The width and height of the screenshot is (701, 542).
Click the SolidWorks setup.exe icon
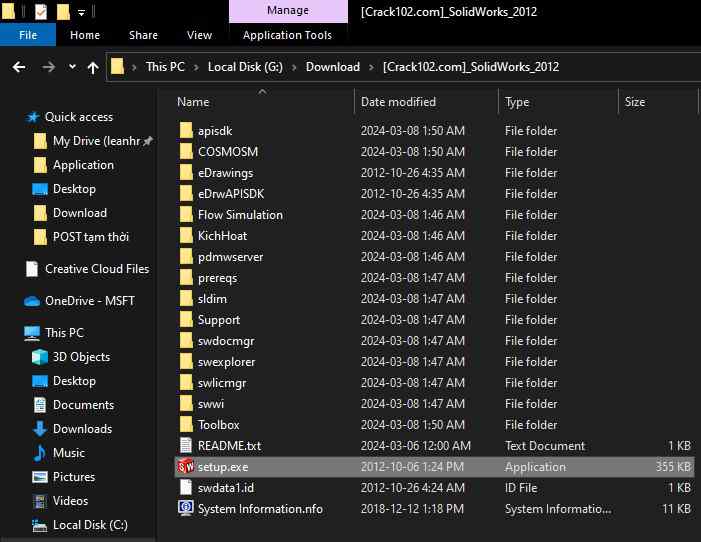pyautogui.click(x=185, y=466)
